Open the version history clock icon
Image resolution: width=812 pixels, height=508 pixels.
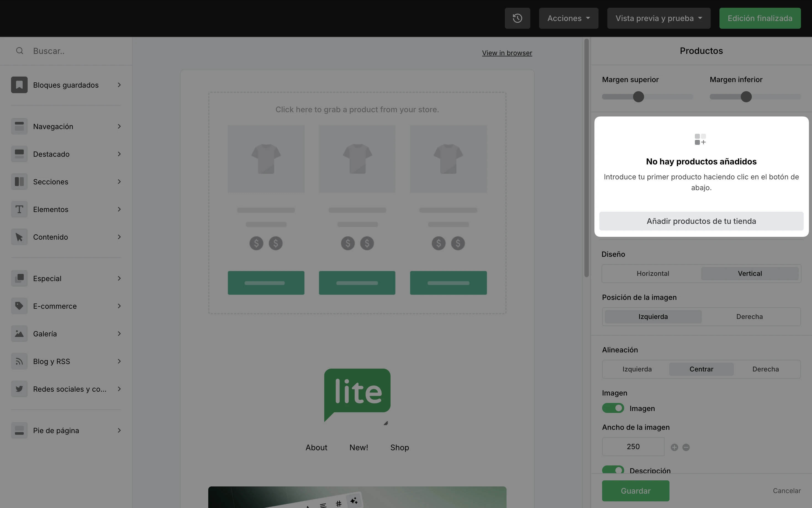click(517, 18)
